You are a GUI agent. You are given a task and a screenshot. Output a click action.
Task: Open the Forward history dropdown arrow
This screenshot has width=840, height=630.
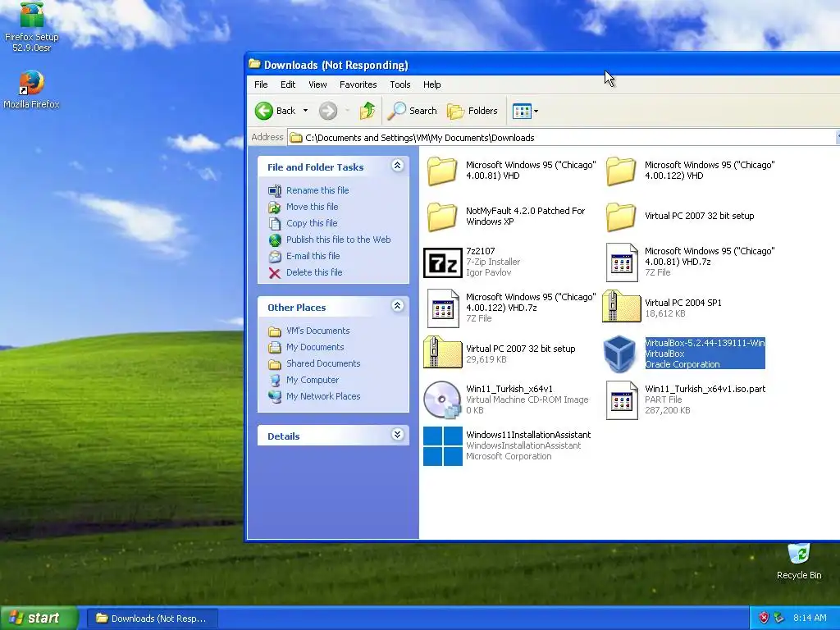click(x=347, y=111)
